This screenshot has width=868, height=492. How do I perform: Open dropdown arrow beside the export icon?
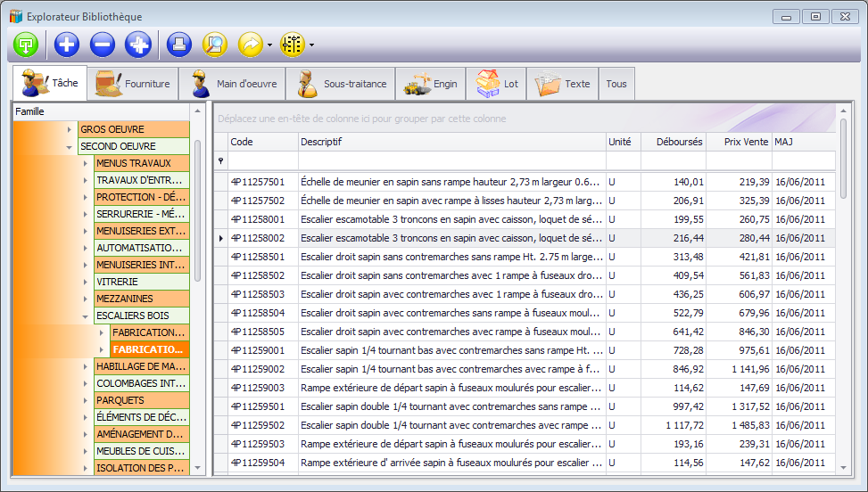pyautogui.click(x=269, y=45)
